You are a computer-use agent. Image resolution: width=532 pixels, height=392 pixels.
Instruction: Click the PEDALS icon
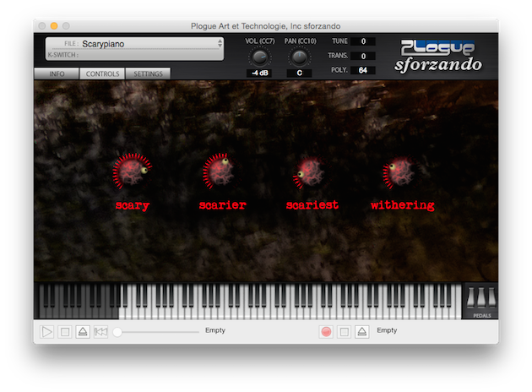[481, 301]
